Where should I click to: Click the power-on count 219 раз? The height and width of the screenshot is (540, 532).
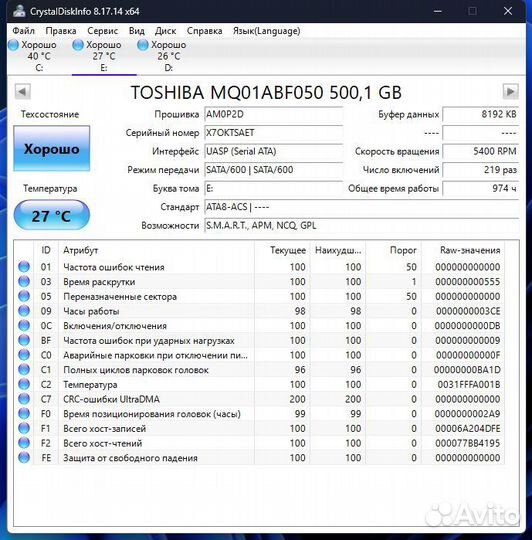click(x=481, y=170)
